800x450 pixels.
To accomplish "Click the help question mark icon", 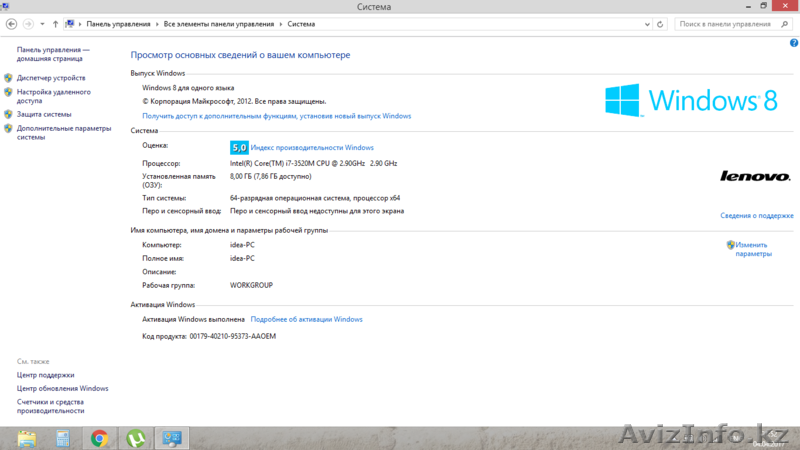I will pos(793,44).
